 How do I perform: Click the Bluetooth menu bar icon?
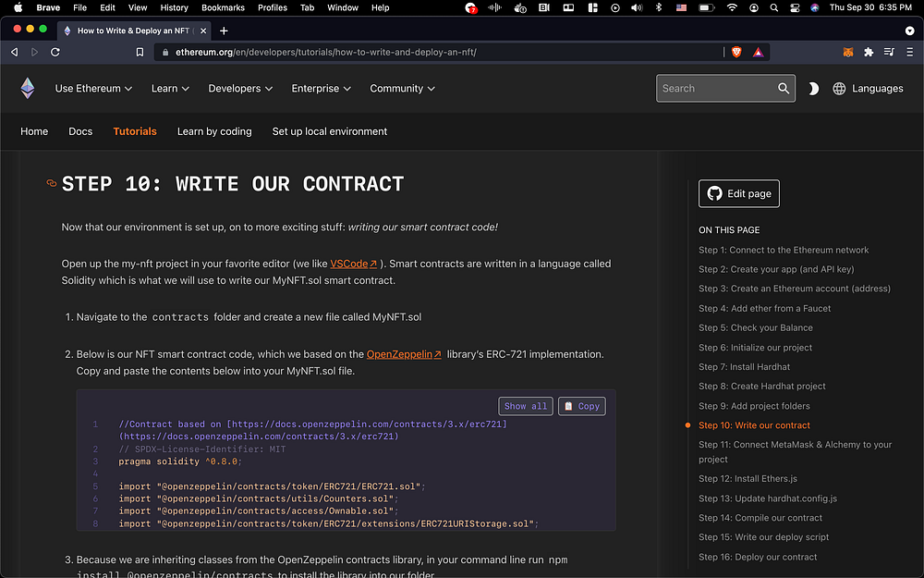click(659, 7)
